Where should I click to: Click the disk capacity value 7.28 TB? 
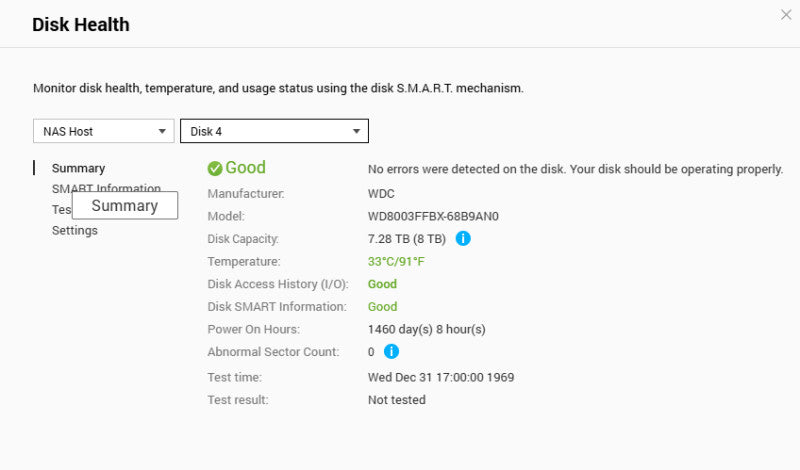(407, 239)
